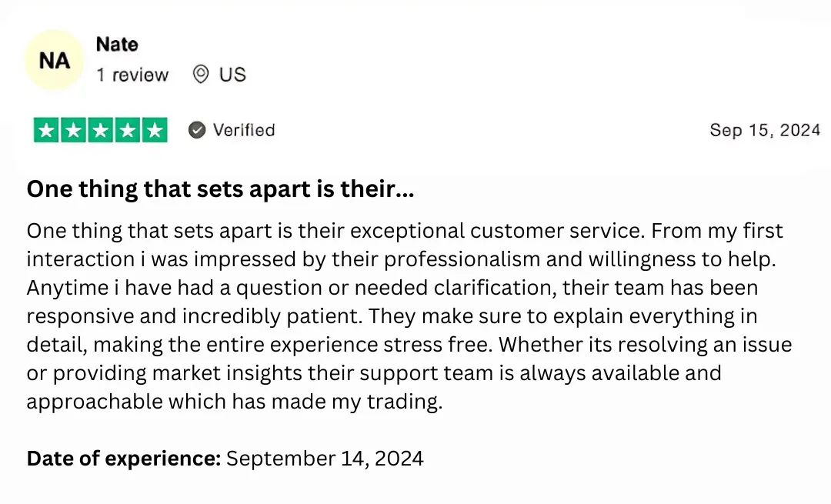Click the review's final line "approachable which has made my trading."
This screenshot has height=504, width=831.
click(x=235, y=402)
